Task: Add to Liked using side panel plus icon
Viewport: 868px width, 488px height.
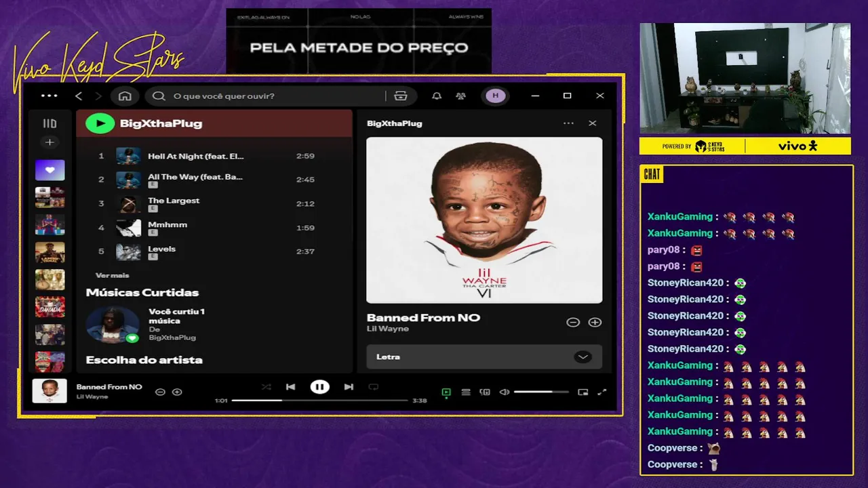Action: 595,323
